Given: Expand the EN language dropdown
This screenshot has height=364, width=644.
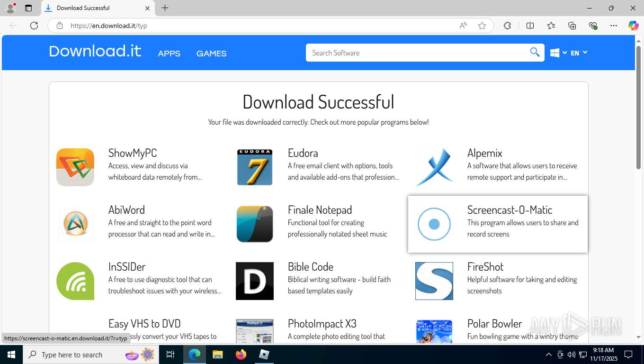Looking at the screenshot, I should coord(579,53).
